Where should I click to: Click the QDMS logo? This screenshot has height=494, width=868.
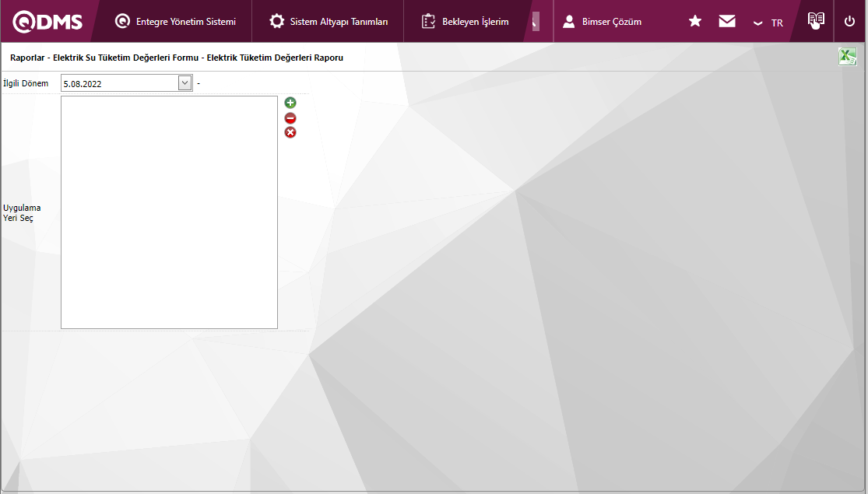pos(47,22)
